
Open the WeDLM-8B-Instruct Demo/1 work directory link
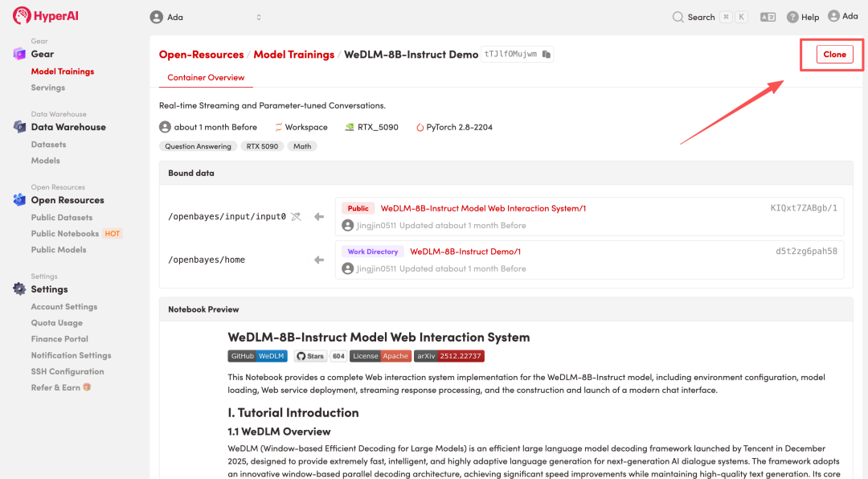coord(465,252)
